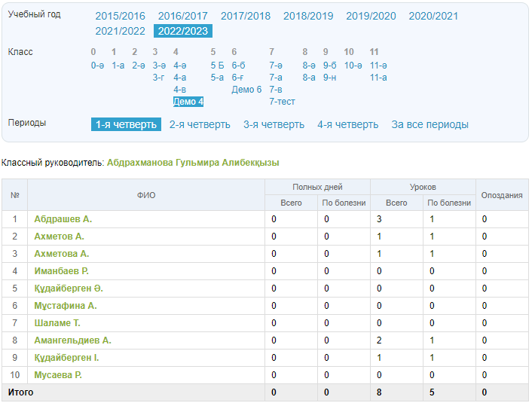Open class teacher Абдрахманова Гульмира's profile
532x406 pixels.
(193, 162)
